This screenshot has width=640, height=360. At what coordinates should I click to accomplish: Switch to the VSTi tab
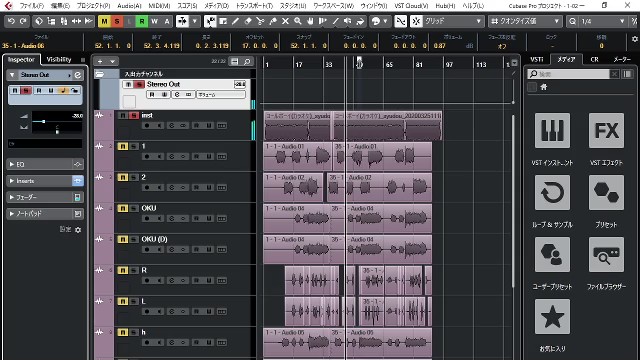point(537,60)
